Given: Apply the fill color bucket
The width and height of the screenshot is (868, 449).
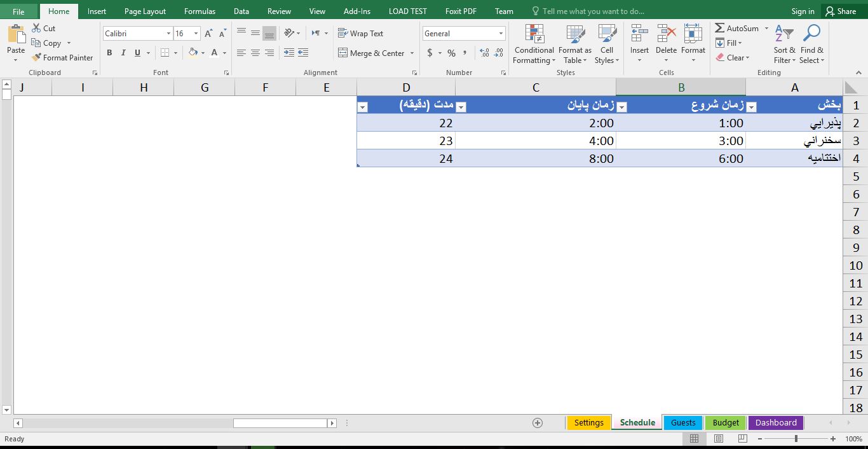Looking at the screenshot, I should (193, 53).
